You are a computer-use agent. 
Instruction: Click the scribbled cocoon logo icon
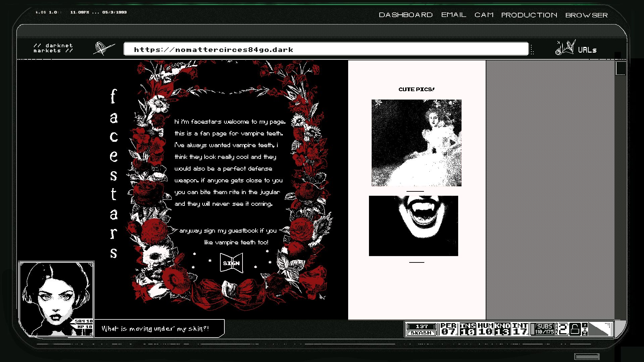[x=104, y=49]
